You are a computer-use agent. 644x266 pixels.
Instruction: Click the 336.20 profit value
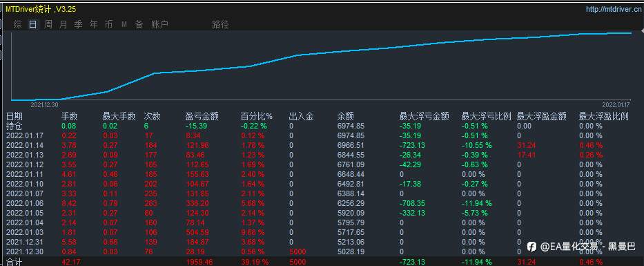click(x=197, y=203)
